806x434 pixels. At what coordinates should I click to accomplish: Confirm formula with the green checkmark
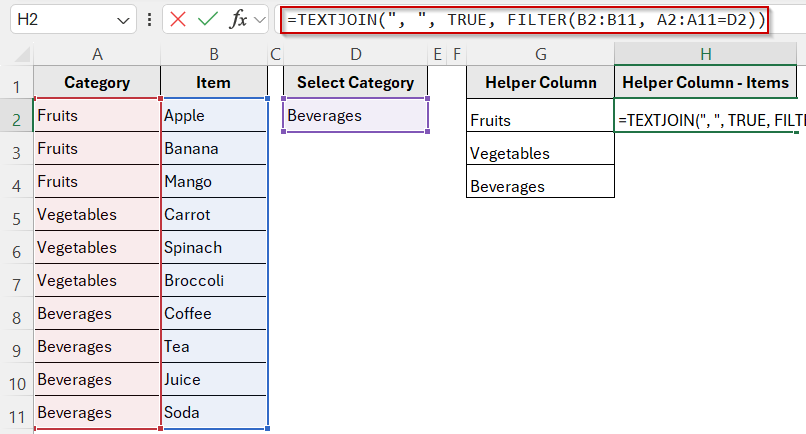208,20
